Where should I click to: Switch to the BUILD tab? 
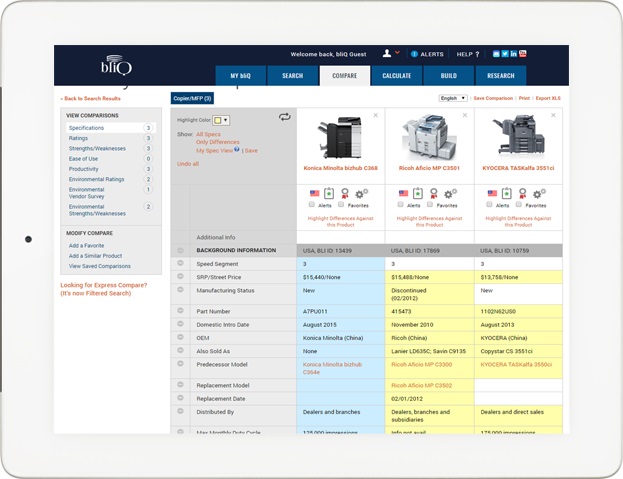point(449,75)
